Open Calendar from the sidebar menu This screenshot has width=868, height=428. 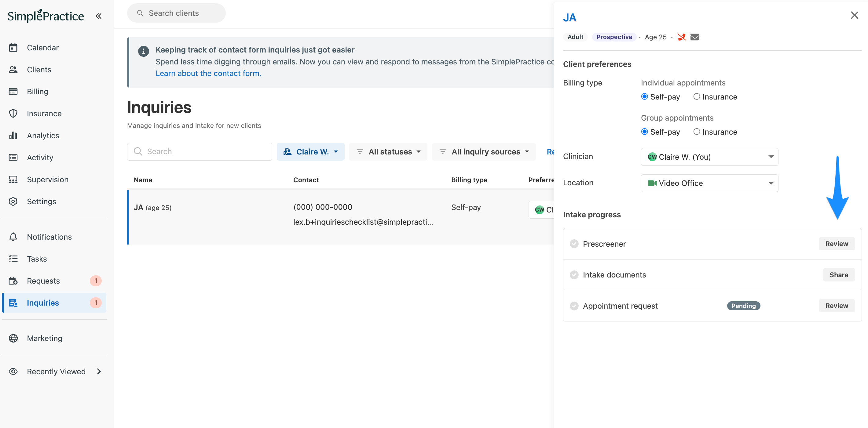(42, 48)
